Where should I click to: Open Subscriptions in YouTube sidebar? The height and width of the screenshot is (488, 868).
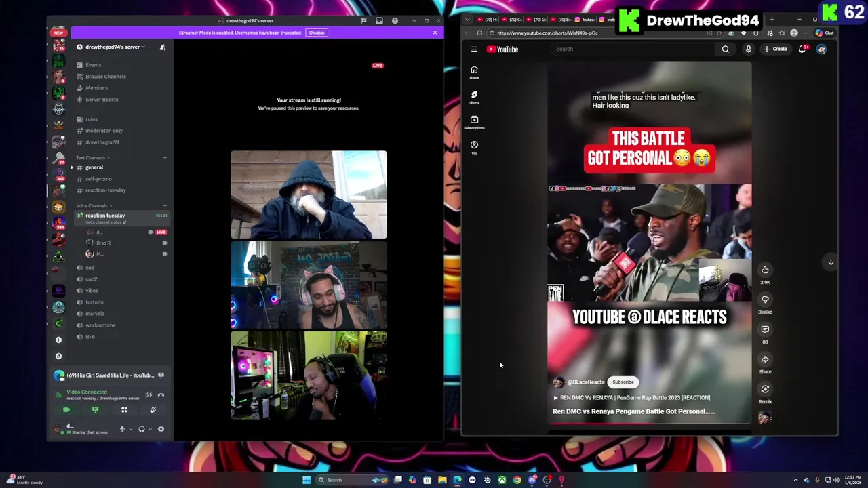coord(474,123)
